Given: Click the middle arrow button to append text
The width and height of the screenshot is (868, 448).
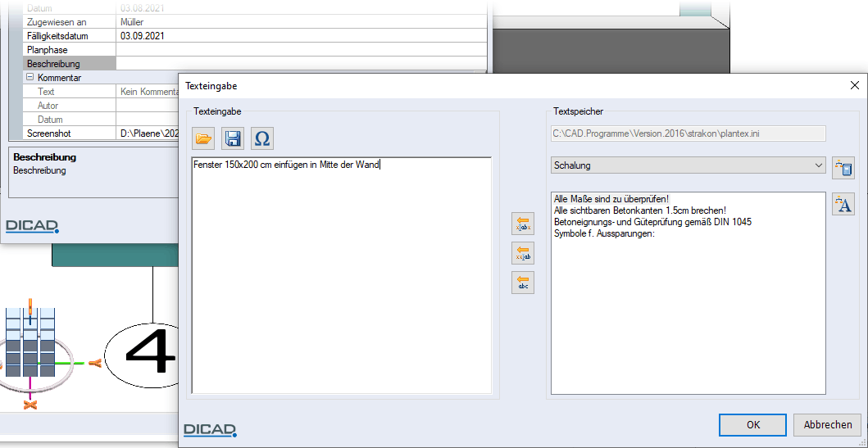Looking at the screenshot, I should point(523,253).
